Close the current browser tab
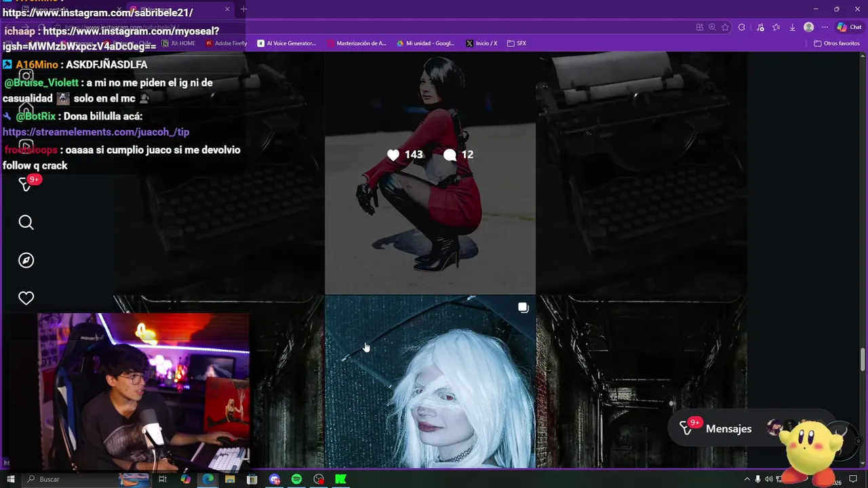The width and height of the screenshot is (868, 488). (227, 9)
